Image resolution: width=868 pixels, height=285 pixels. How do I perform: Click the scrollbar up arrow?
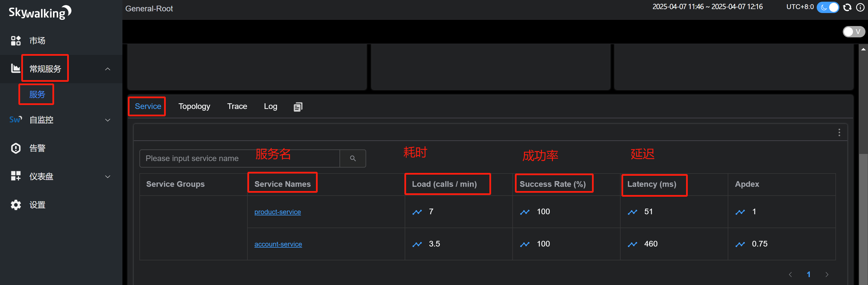[x=863, y=49]
